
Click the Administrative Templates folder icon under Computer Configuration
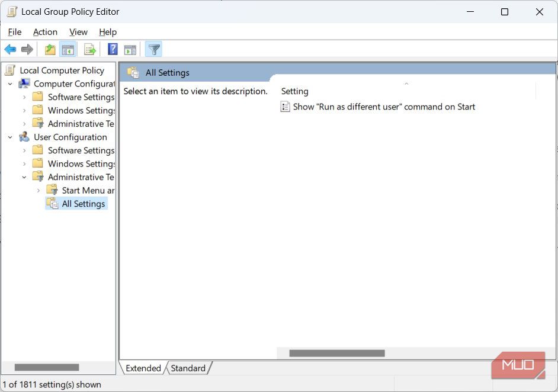(x=38, y=123)
